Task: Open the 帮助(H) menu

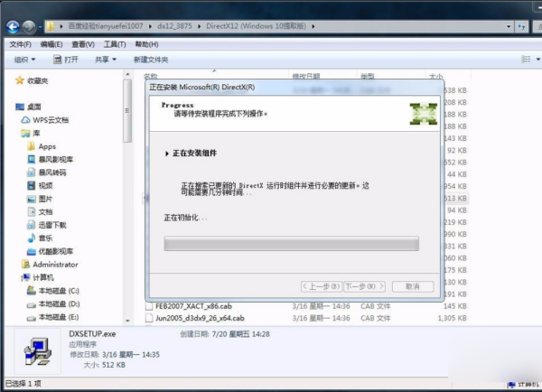Action: tap(146, 44)
